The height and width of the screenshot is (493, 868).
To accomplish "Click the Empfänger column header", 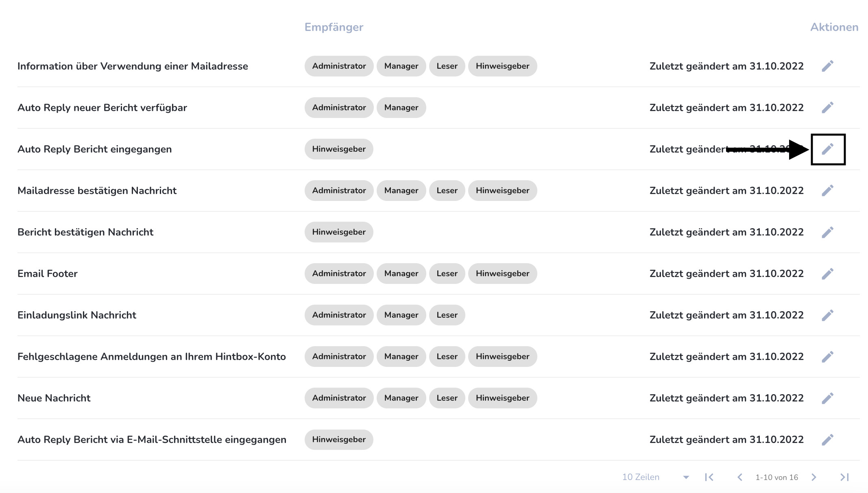I will point(334,27).
